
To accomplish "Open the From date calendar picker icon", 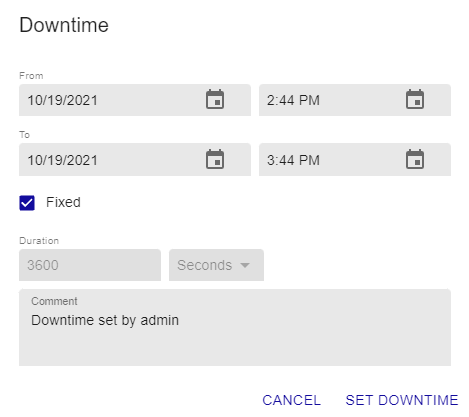I will pyautogui.click(x=215, y=99).
